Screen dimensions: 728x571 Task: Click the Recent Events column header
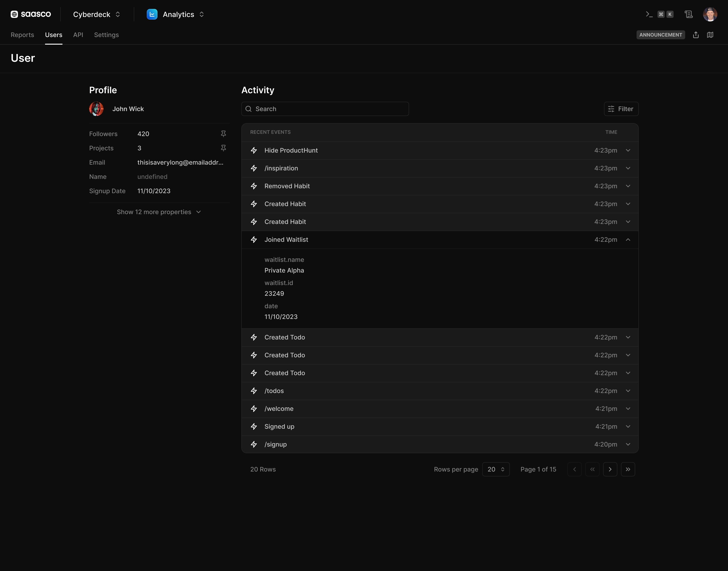click(270, 132)
